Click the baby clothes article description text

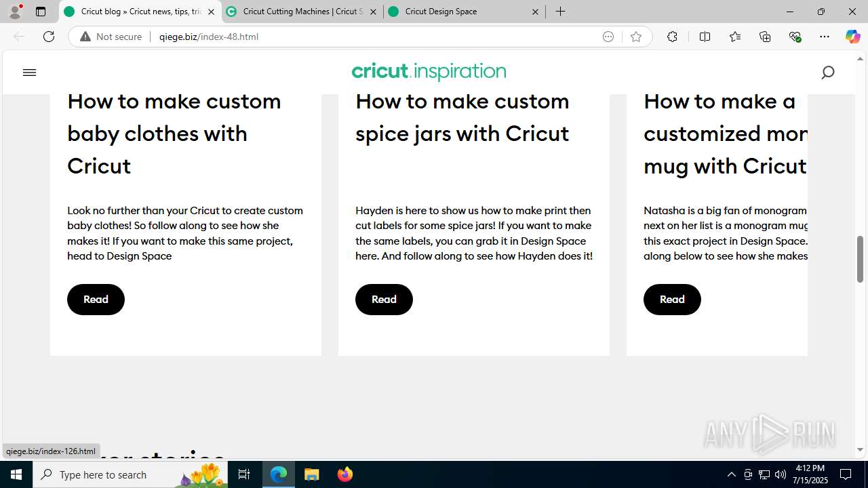tap(185, 233)
